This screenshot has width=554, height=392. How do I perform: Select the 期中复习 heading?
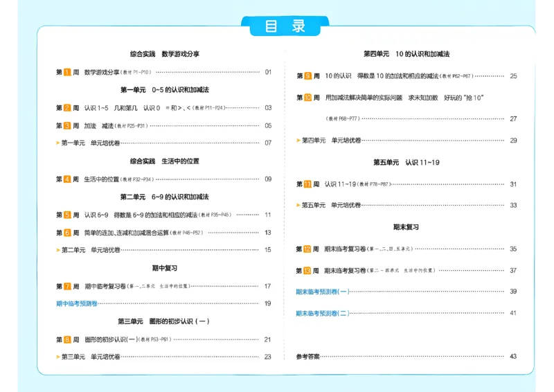165,268
